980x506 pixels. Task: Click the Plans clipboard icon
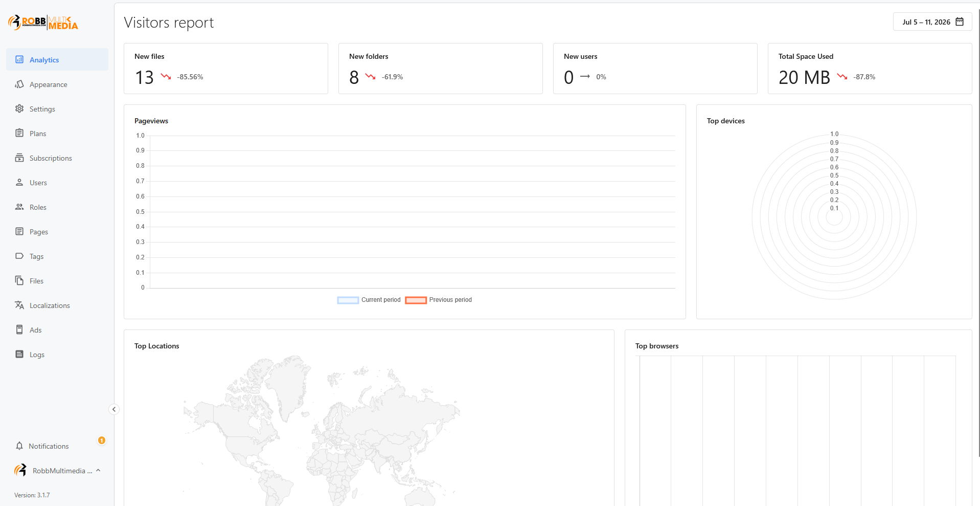tap(19, 133)
